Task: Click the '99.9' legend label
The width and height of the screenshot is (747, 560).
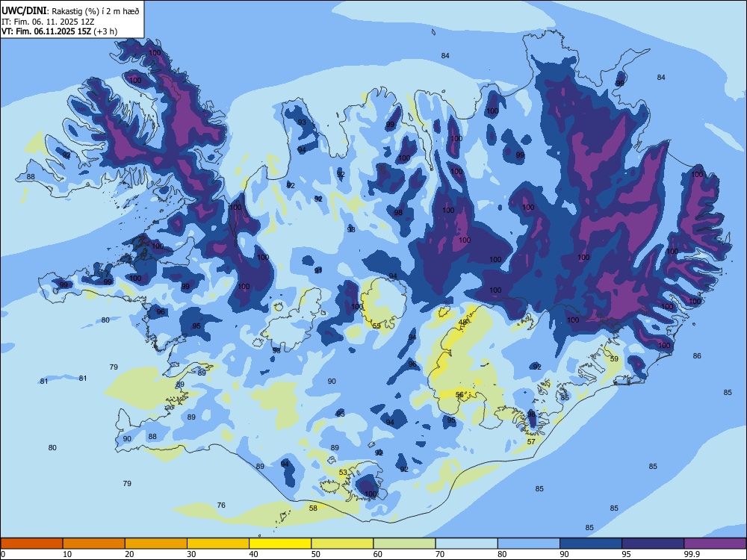Action: tap(692, 554)
